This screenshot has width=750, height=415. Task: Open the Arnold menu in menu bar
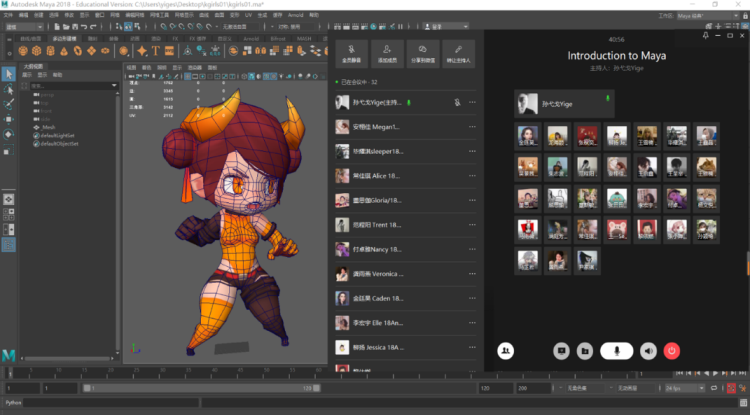[x=295, y=15]
